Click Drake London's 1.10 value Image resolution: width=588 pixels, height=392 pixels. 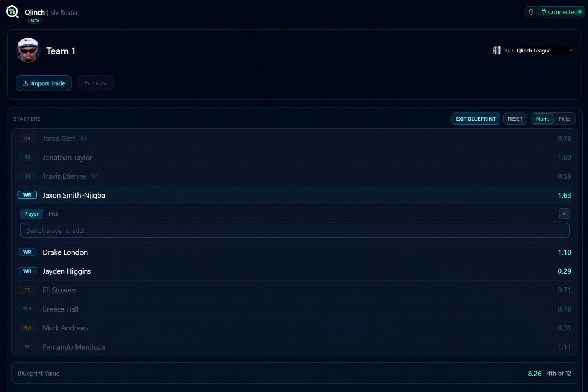564,252
